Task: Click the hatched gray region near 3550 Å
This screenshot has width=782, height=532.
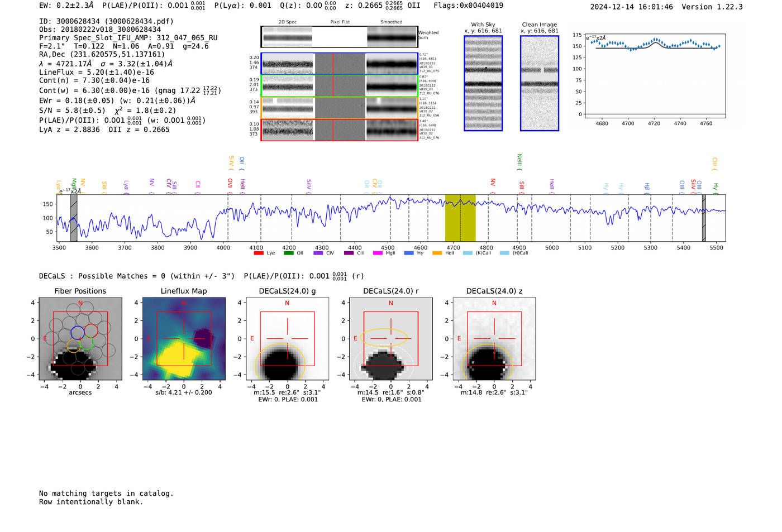Action: coord(74,218)
